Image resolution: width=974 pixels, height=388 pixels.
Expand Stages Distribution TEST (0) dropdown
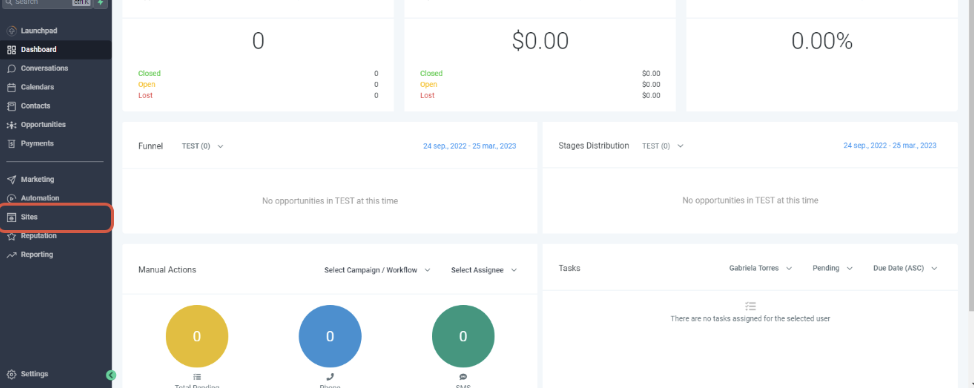(x=663, y=146)
